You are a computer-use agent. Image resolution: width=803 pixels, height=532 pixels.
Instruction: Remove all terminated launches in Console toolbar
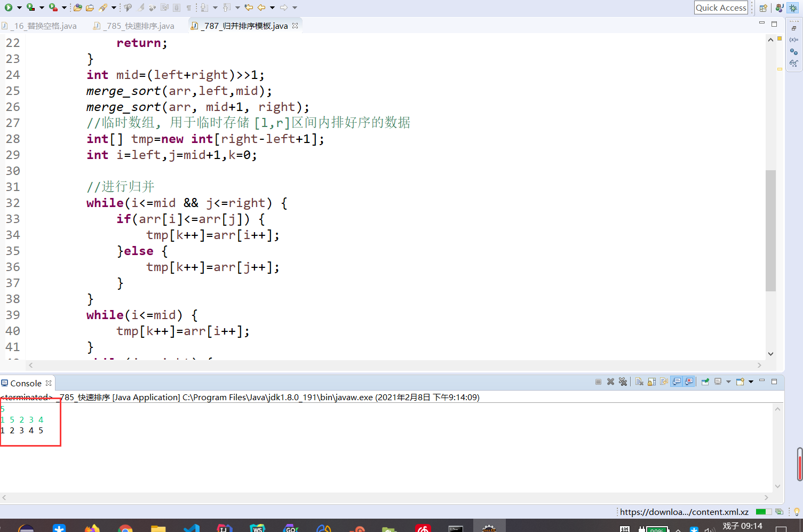623,382
